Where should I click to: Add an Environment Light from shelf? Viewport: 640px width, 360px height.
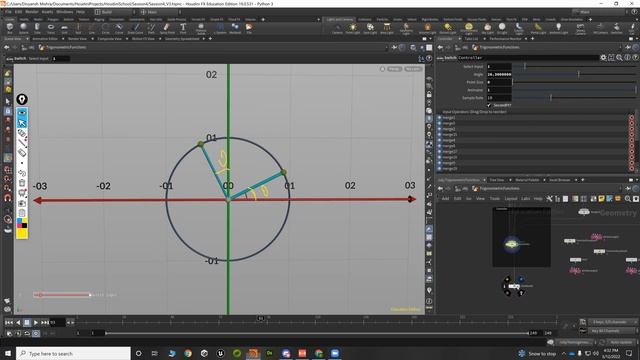pyautogui.click(x=469, y=28)
